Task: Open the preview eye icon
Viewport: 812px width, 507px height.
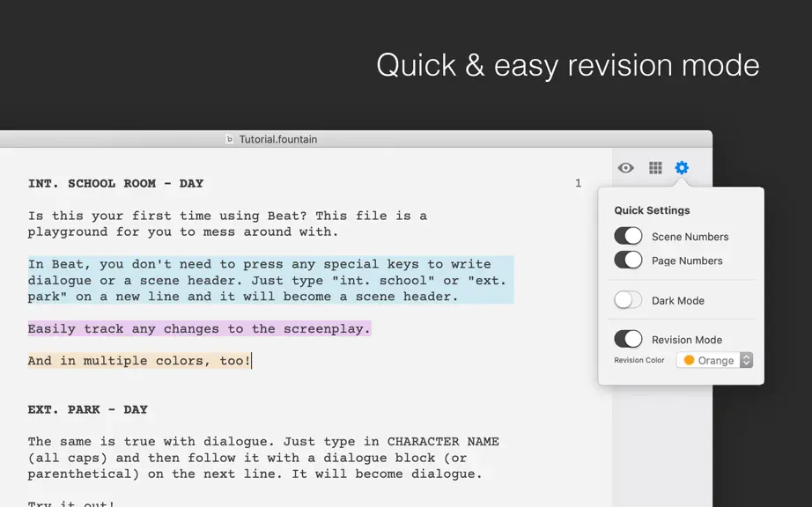Action: (x=625, y=167)
